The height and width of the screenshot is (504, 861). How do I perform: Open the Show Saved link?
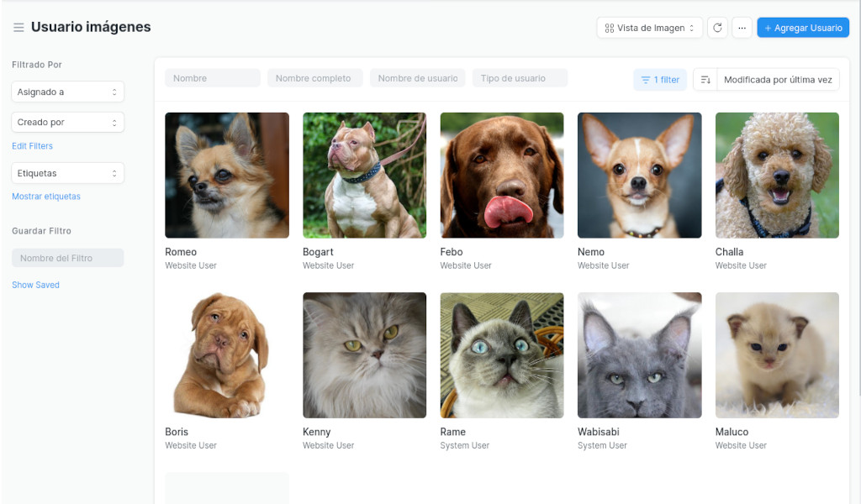35,285
